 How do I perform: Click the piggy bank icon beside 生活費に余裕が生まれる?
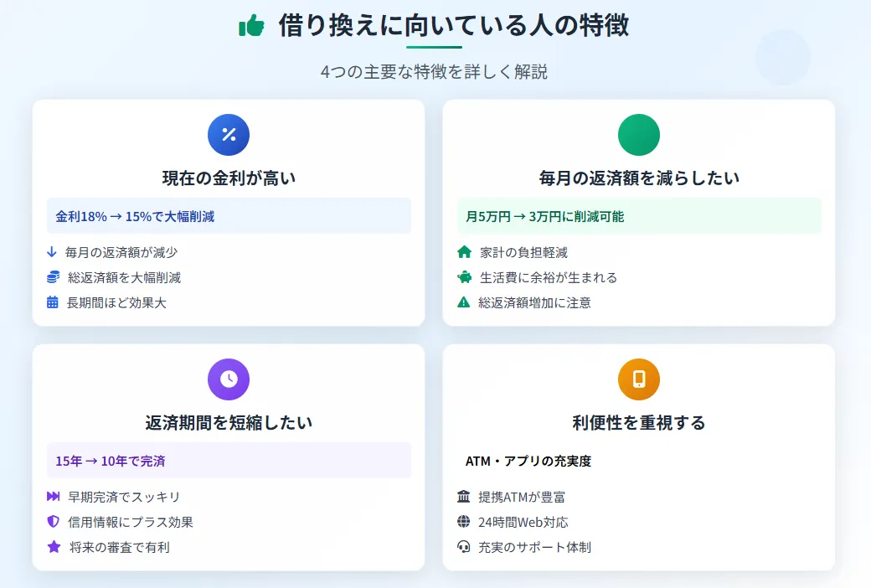point(464,276)
